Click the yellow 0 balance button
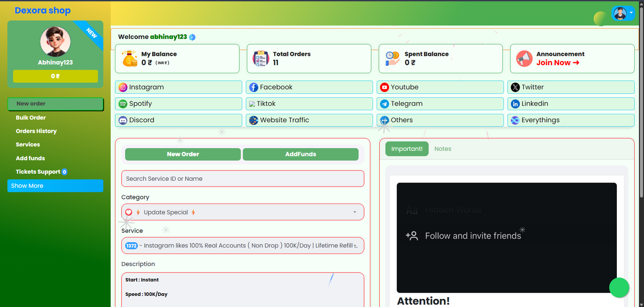 pyautogui.click(x=55, y=76)
